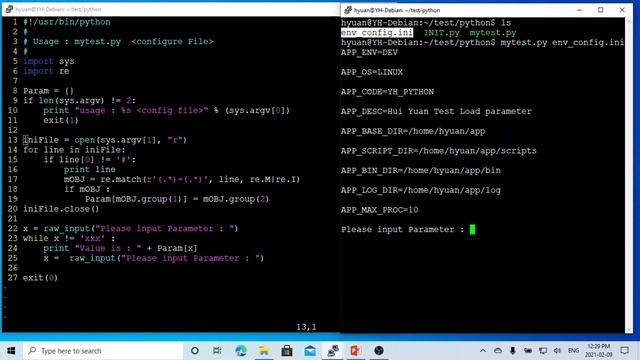Click the 'Type here to search' taskbar box
Image resolution: width=640 pixels, height=360 pixels.
[103, 351]
